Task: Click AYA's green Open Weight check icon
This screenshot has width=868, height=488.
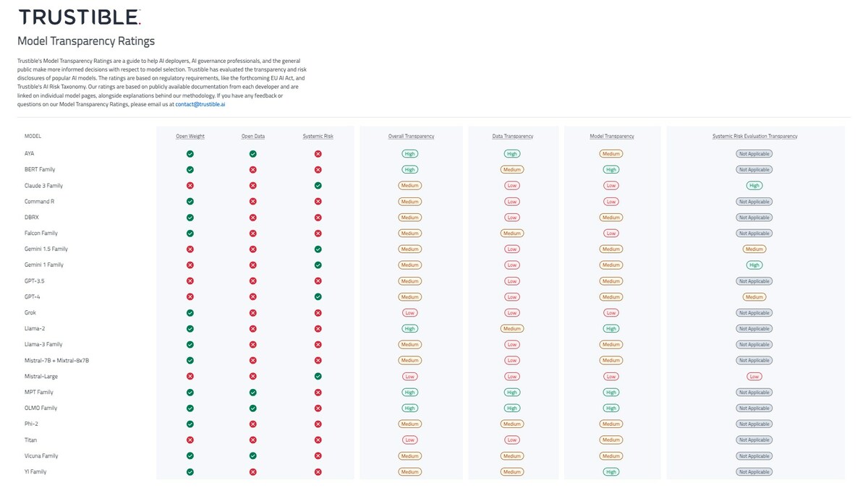Action: pyautogui.click(x=190, y=154)
